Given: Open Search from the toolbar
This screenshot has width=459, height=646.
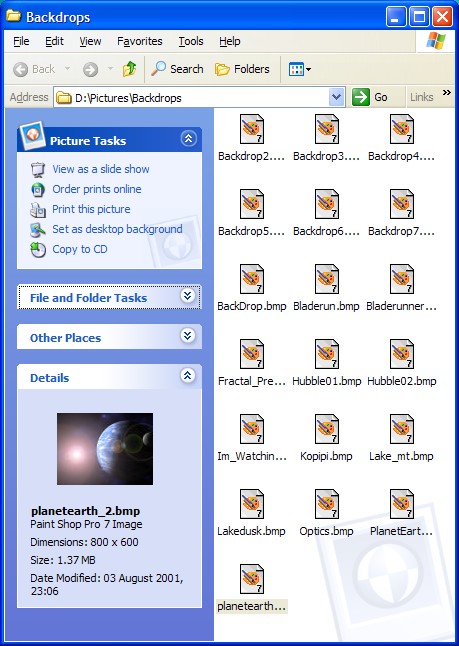Looking at the screenshot, I should pyautogui.click(x=177, y=69).
